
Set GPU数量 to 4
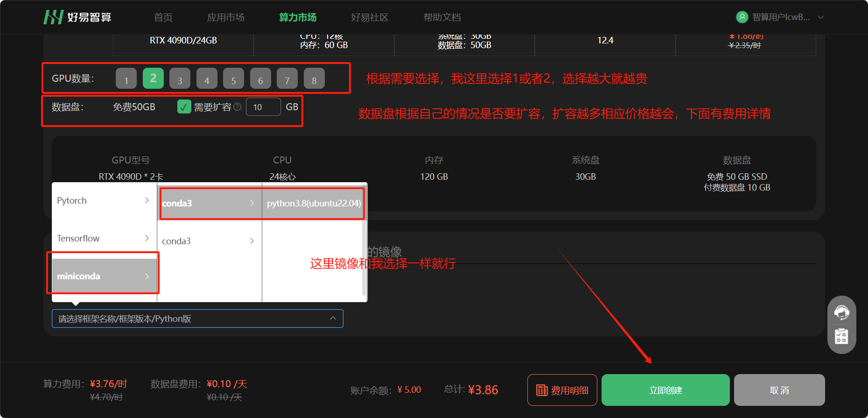pos(207,78)
